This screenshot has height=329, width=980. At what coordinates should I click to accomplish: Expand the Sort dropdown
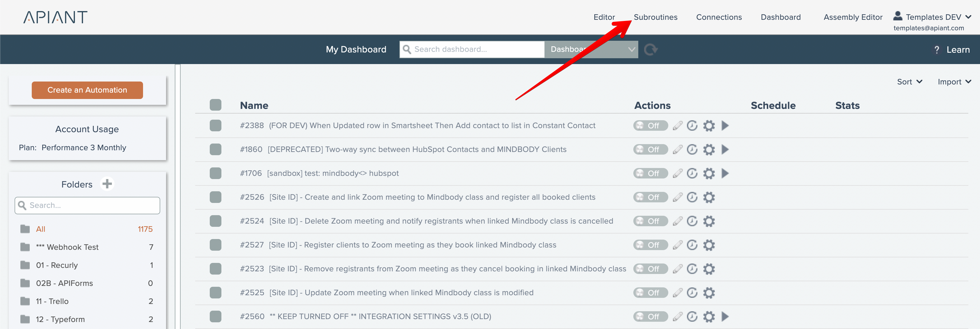pos(909,82)
